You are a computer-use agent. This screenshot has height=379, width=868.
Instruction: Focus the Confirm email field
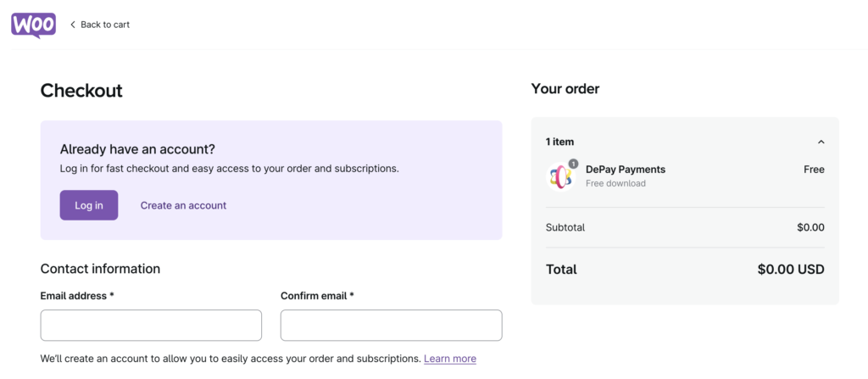coord(392,326)
